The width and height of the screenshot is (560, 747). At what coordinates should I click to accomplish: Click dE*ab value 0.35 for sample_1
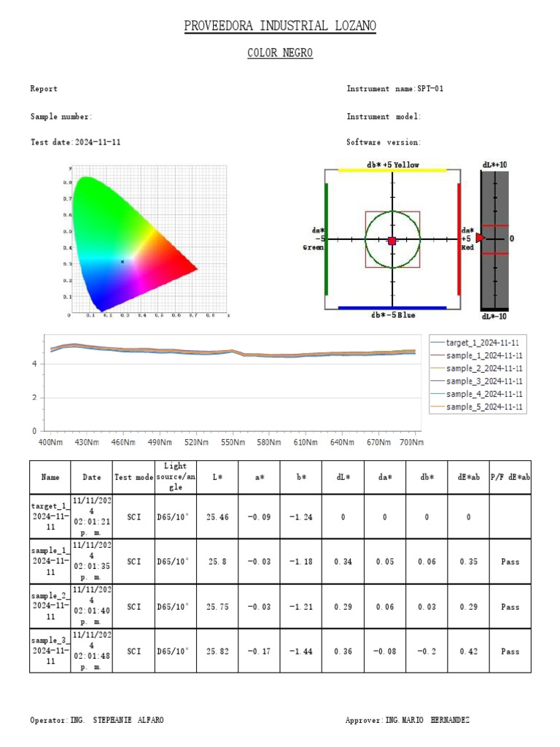tap(469, 562)
